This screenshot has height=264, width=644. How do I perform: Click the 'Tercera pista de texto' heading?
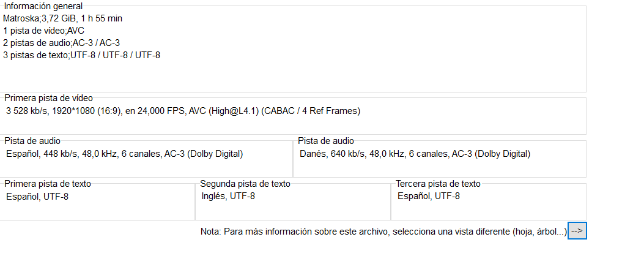point(438,184)
